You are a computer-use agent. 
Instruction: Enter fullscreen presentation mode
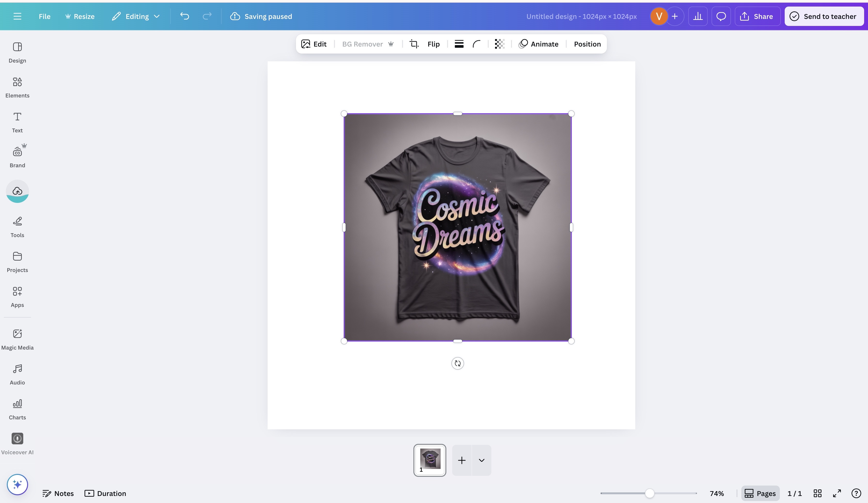[x=837, y=493]
